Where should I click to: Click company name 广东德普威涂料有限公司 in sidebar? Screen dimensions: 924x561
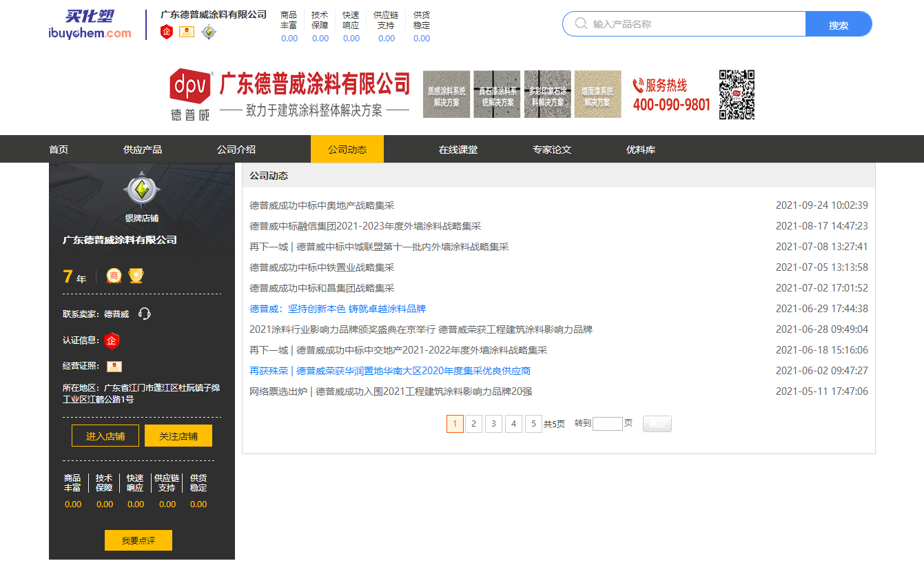[x=120, y=240]
